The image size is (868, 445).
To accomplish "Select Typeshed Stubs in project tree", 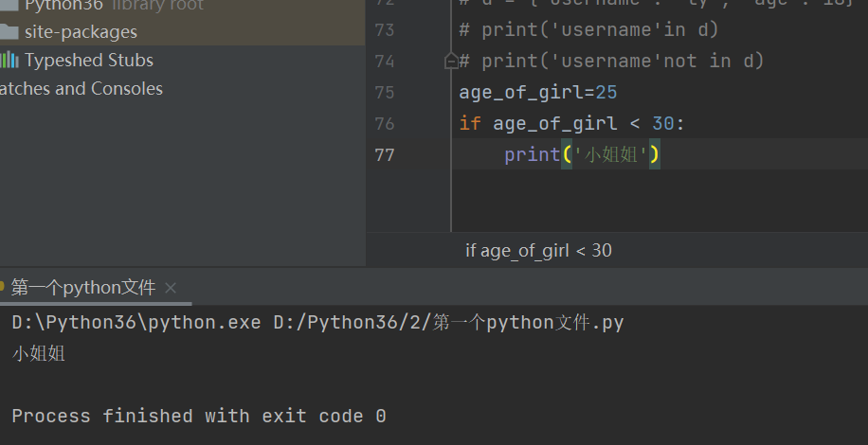I will click(88, 61).
